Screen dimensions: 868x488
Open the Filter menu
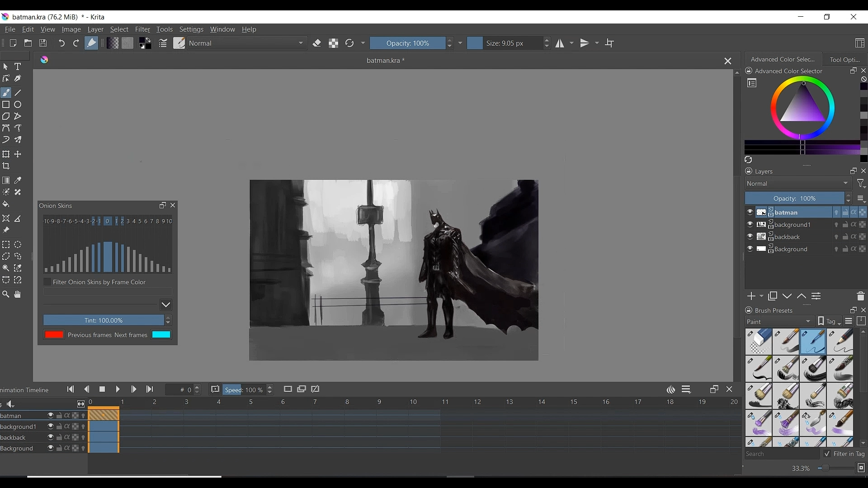pos(142,29)
